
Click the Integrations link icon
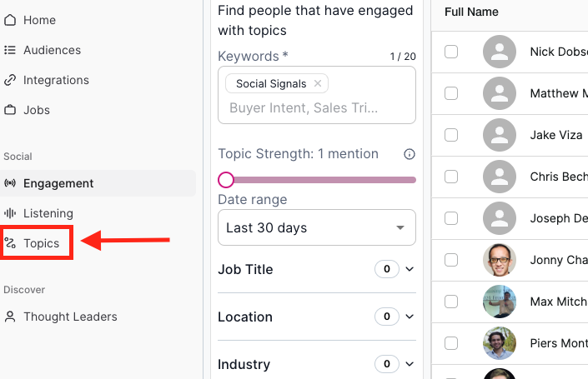click(10, 80)
